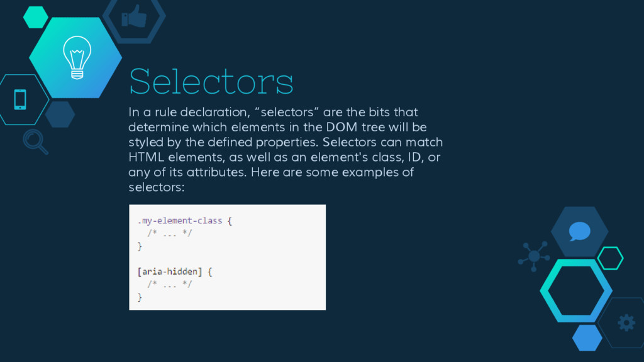Click the small blue hexagon at bottom
The width and height of the screenshot is (644, 362).
(x=587, y=337)
